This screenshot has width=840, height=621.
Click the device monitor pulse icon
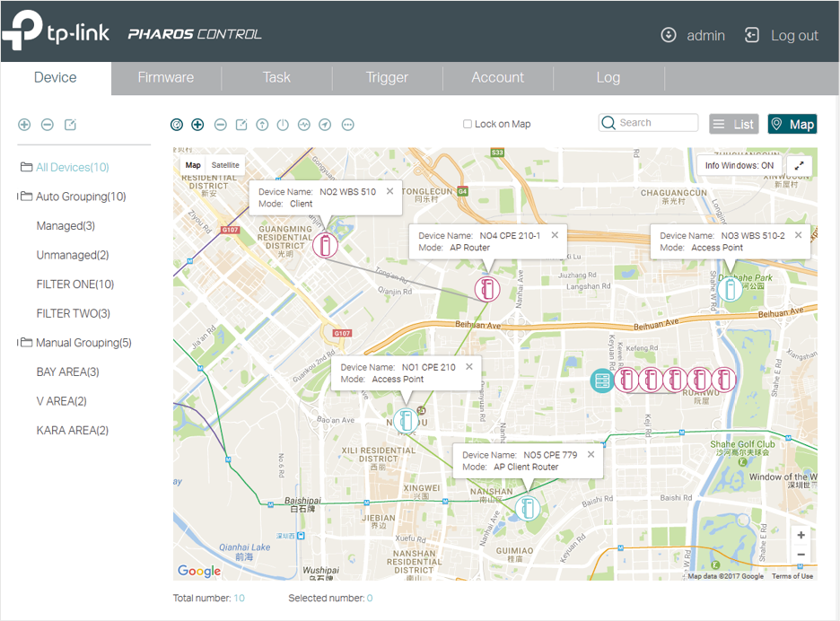[x=303, y=125]
